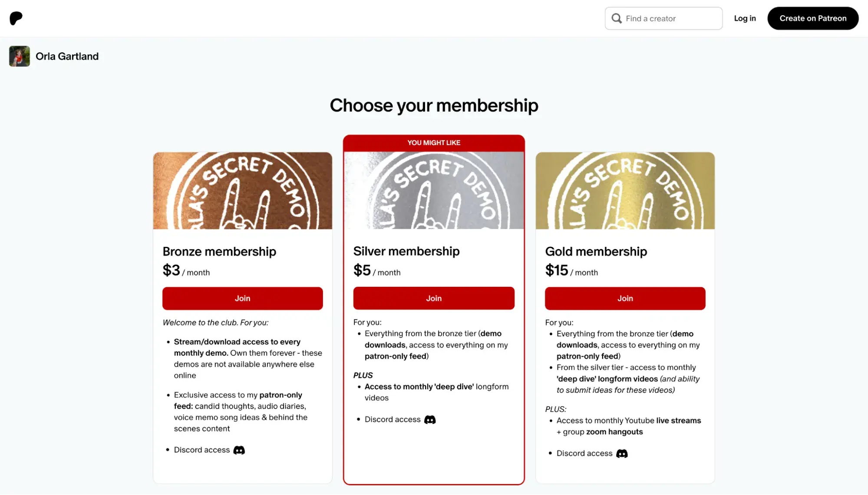This screenshot has width=868, height=495.
Task: Click Discord icon in Silver tier
Action: pyautogui.click(x=430, y=419)
